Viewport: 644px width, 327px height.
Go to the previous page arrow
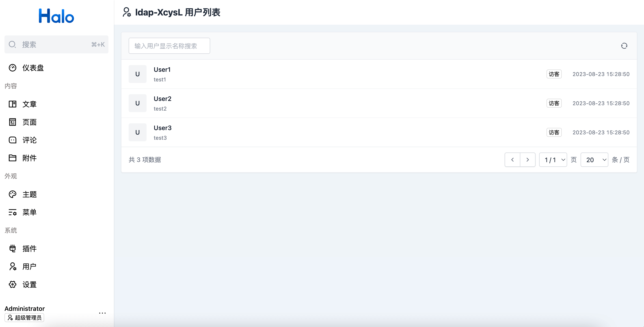pyautogui.click(x=512, y=160)
